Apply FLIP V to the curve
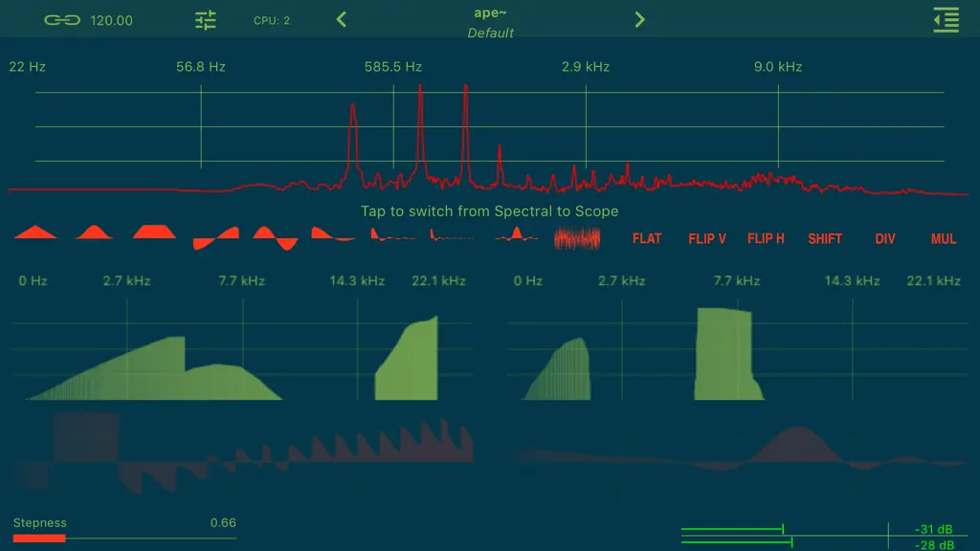The height and width of the screenshot is (551, 980). 707,238
